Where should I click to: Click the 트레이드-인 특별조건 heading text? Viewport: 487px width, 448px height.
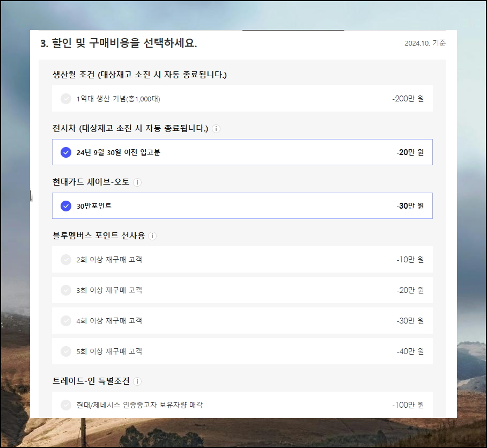tap(91, 381)
